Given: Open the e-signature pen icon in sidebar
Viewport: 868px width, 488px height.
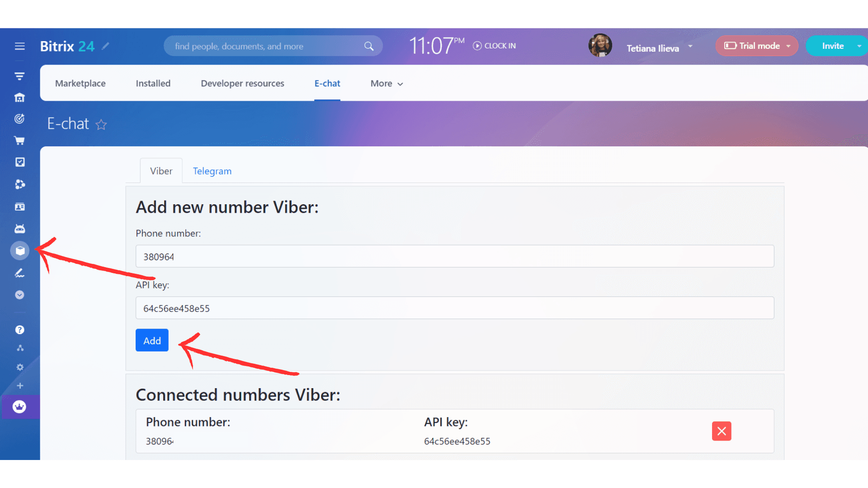Looking at the screenshot, I should 19,273.
